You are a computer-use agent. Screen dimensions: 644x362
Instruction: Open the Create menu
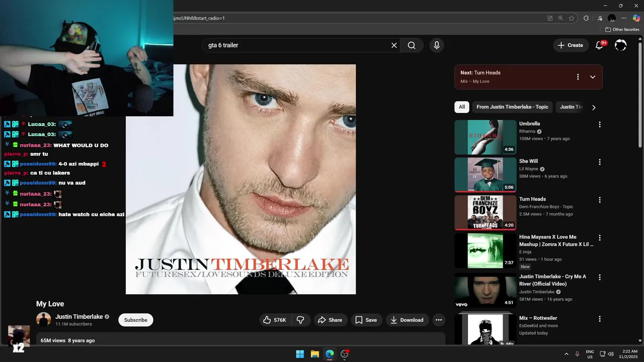click(570, 45)
